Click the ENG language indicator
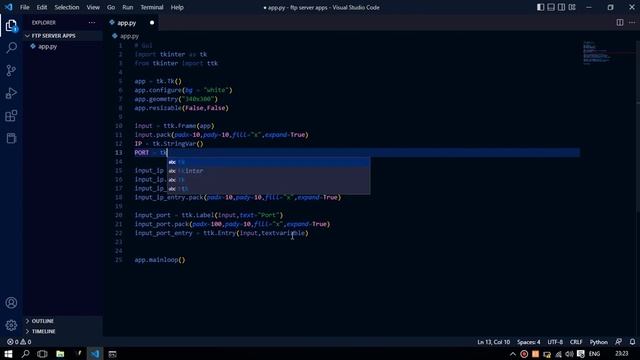 point(595,354)
